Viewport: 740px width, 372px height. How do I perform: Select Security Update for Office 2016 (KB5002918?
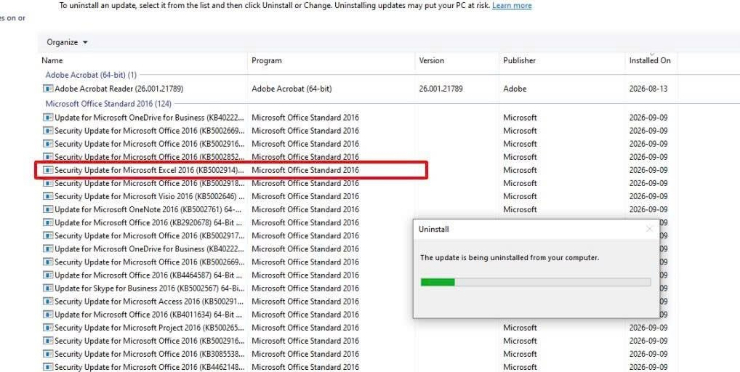click(x=149, y=183)
